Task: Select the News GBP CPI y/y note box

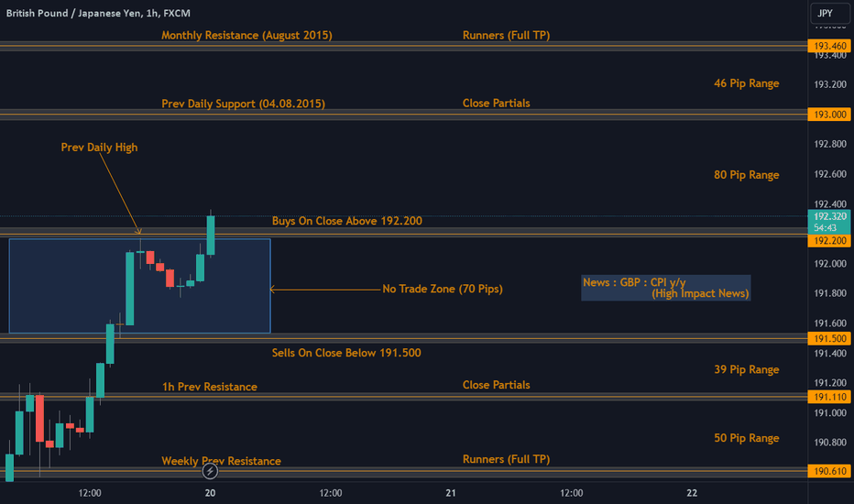Action: (665, 288)
